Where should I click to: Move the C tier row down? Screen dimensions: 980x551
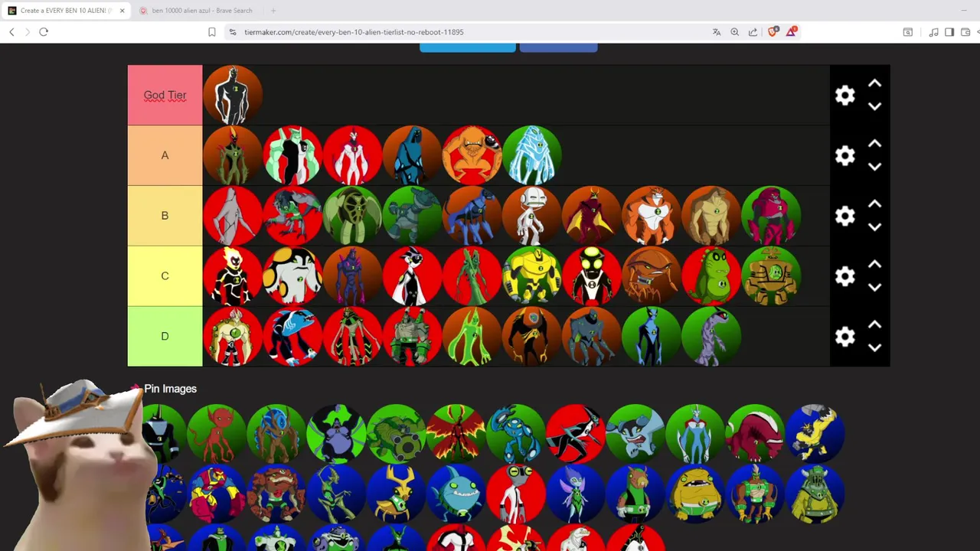(874, 288)
